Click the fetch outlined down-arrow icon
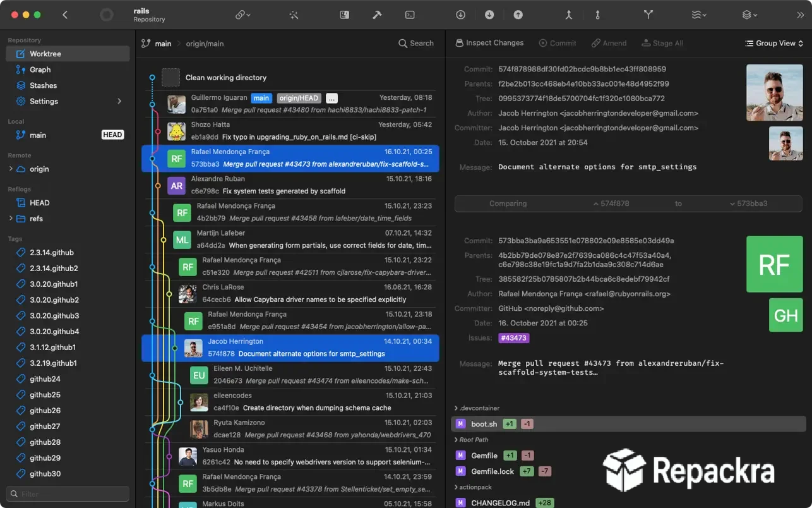 coord(460,15)
